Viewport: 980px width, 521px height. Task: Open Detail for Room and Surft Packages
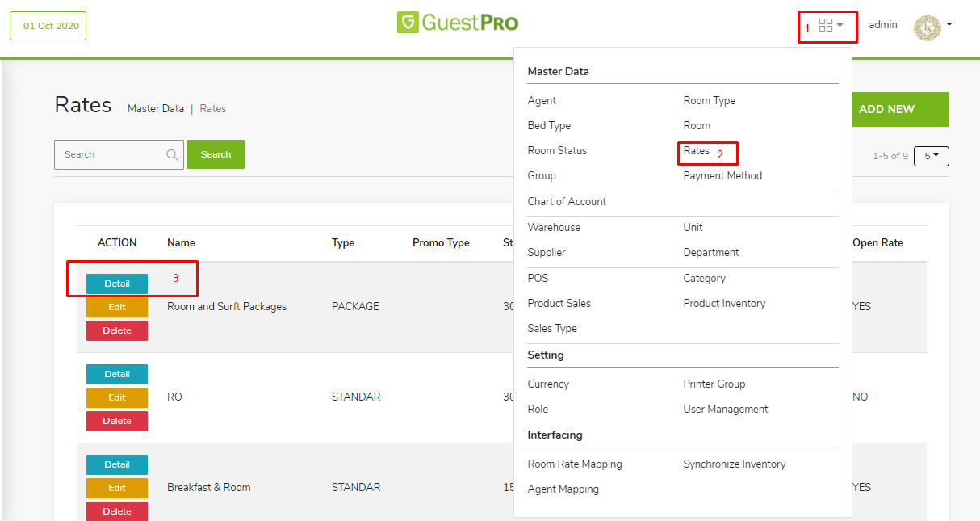(x=117, y=284)
